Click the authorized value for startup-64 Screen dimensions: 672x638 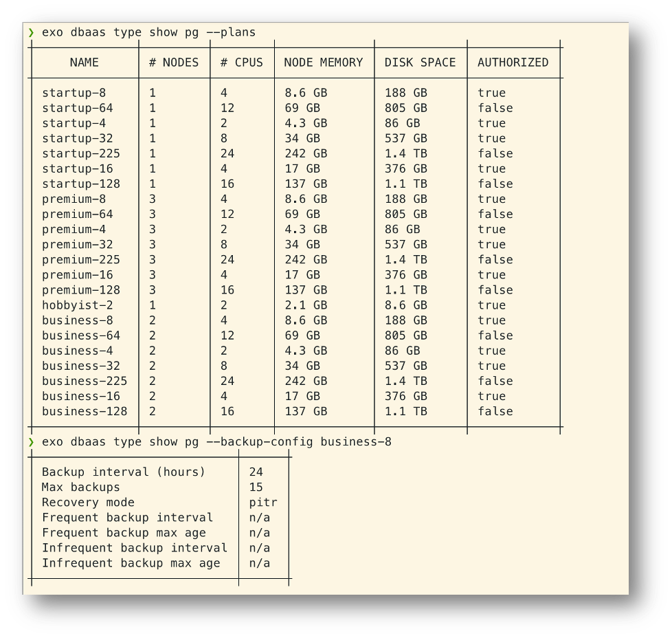(x=495, y=108)
